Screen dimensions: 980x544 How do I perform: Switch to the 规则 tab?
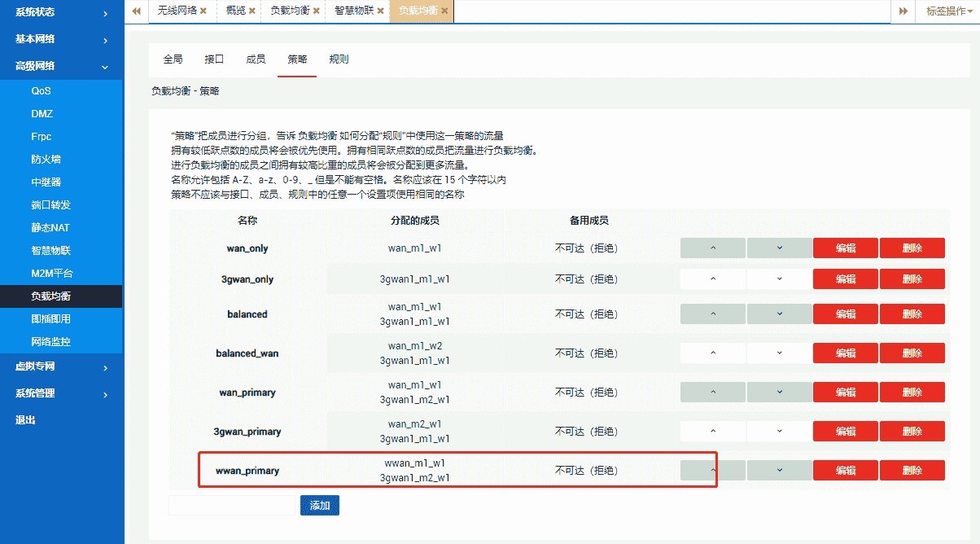(x=339, y=59)
